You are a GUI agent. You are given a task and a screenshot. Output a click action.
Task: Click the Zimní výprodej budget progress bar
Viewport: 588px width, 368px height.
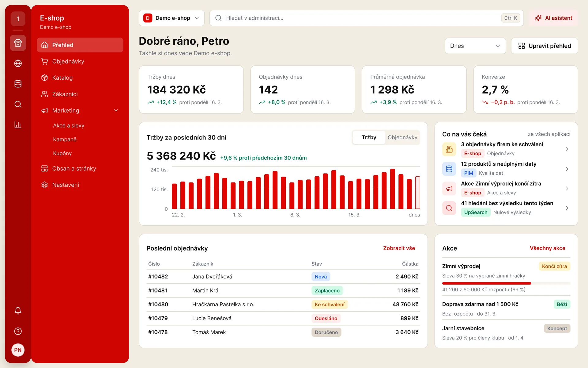point(506,283)
